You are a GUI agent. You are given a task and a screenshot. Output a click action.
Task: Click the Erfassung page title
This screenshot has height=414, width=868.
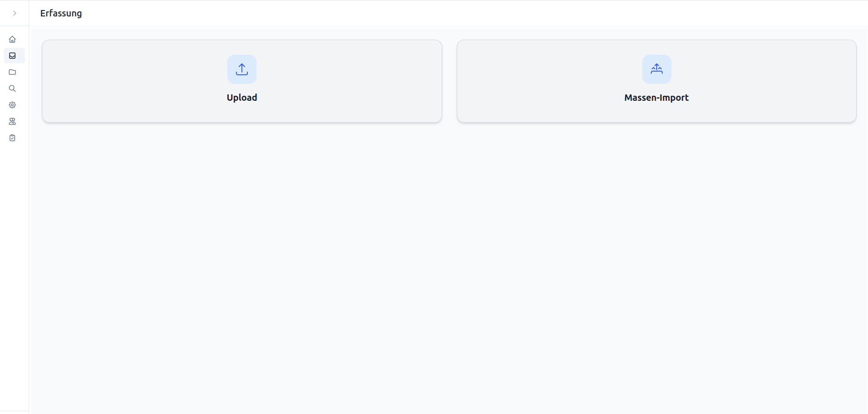click(x=61, y=13)
